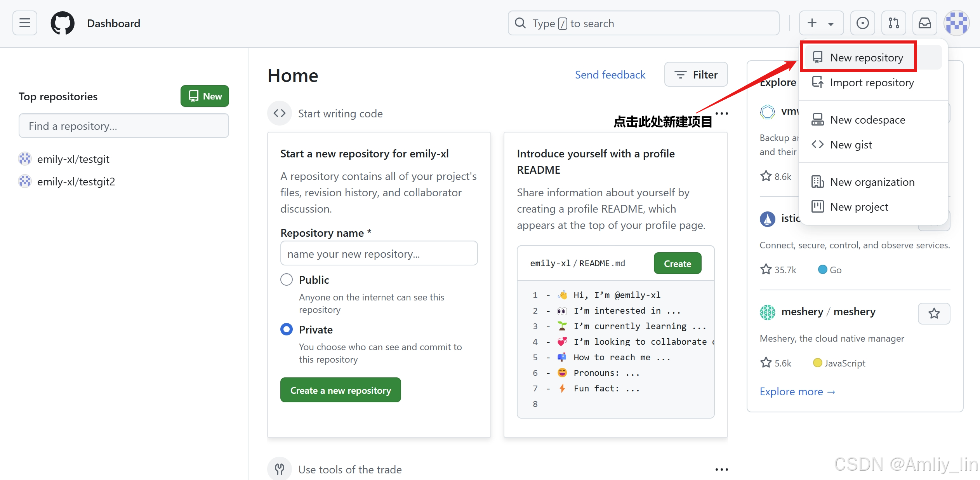The width and height of the screenshot is (980, 480).
Task: Open emily-xl/testgit2 in Top repositories
Action: 76,182
